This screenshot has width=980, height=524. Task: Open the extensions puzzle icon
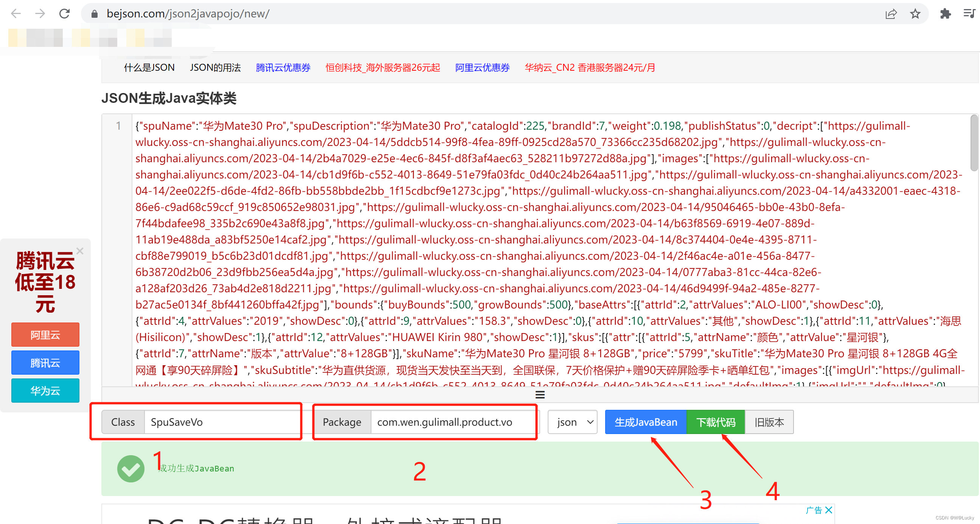tap(945, 14)
